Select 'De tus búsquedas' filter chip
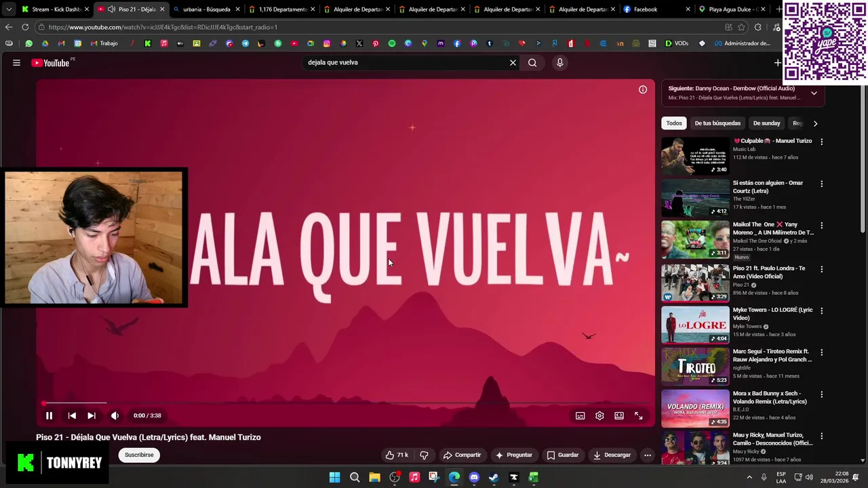868x488 pixels. [717, 123]
